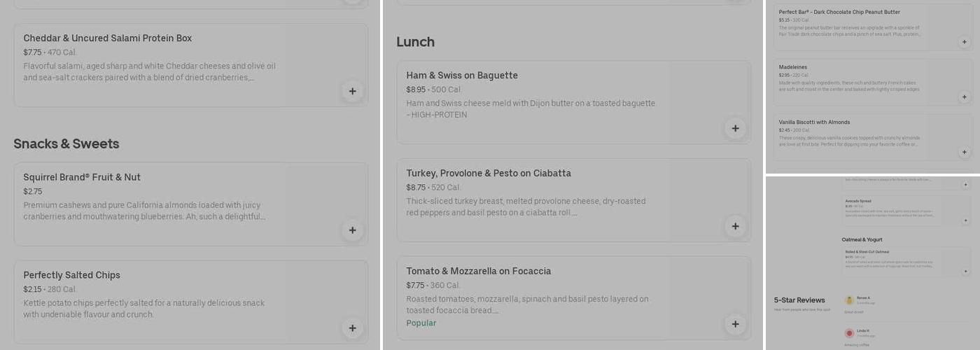
Task: Add Tomato & Mozzarella on Focaccia
Action: pyautogui.click(x=735, y=324)
